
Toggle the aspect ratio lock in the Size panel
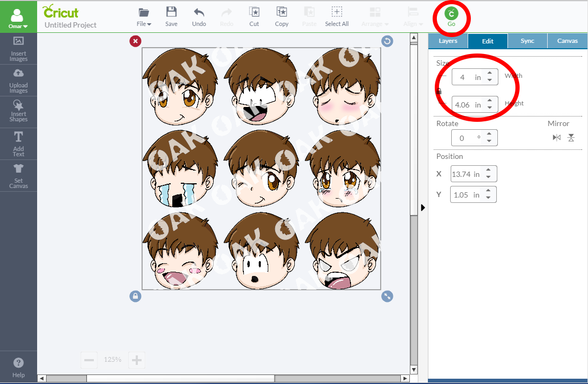tap(438, 91)
